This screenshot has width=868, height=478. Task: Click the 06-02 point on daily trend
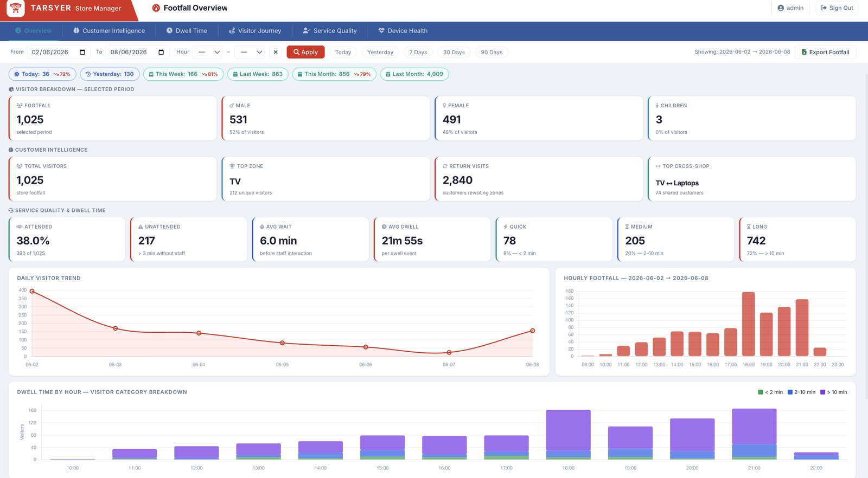[x=32, y=292]
